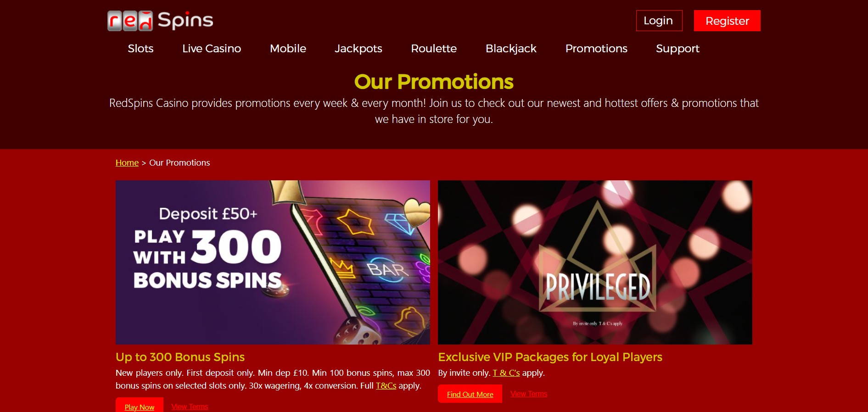Open the Privileged VIP banner image
The width and height of the screenshot is (868, 412).
click(595, 262)
